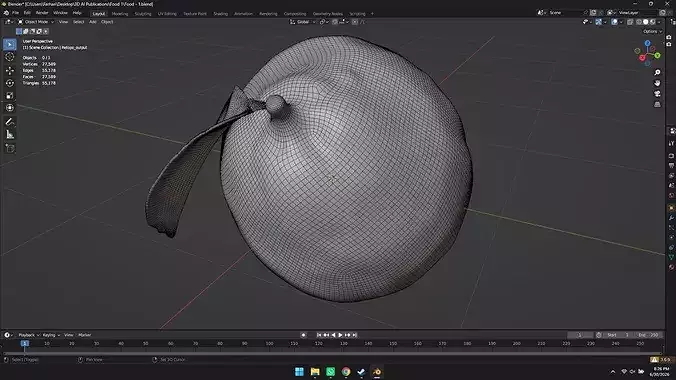676x380 pixels.
Task: Switch to the UV Editing workspace tab
Action: pos(167,14)
